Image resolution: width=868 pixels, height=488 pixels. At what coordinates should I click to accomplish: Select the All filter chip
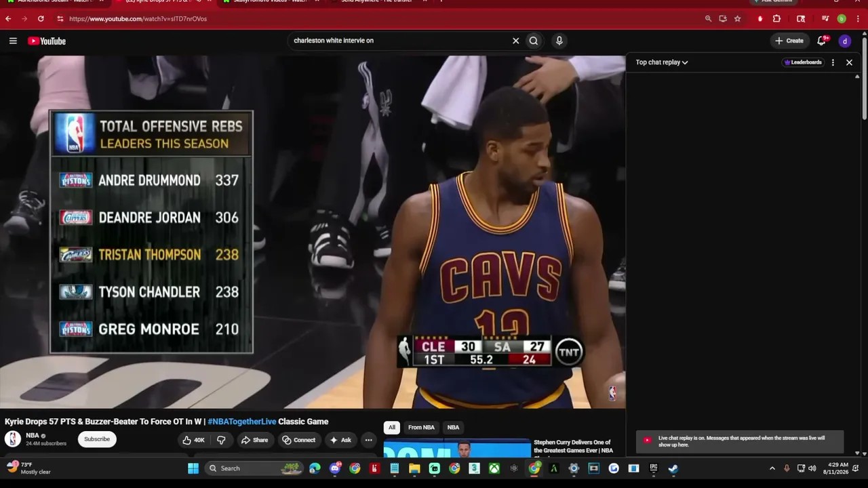[x=391, y=428]
